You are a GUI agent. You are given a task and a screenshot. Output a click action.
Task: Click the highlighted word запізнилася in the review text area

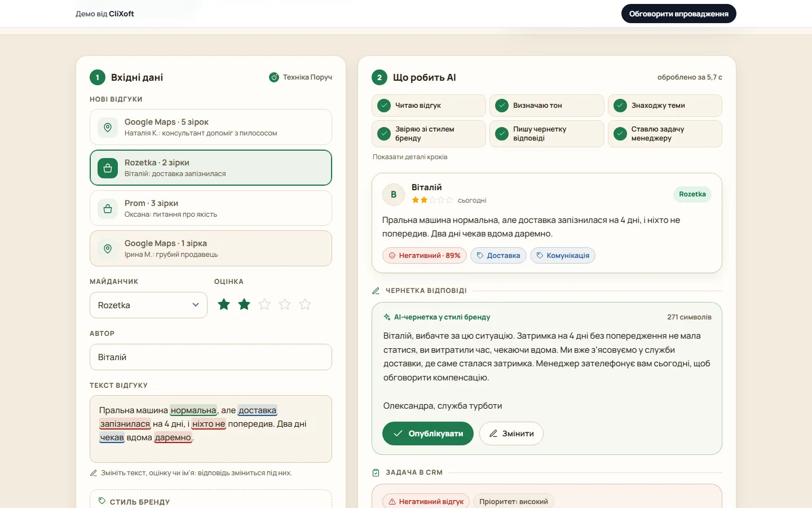[x=125, y=424]
